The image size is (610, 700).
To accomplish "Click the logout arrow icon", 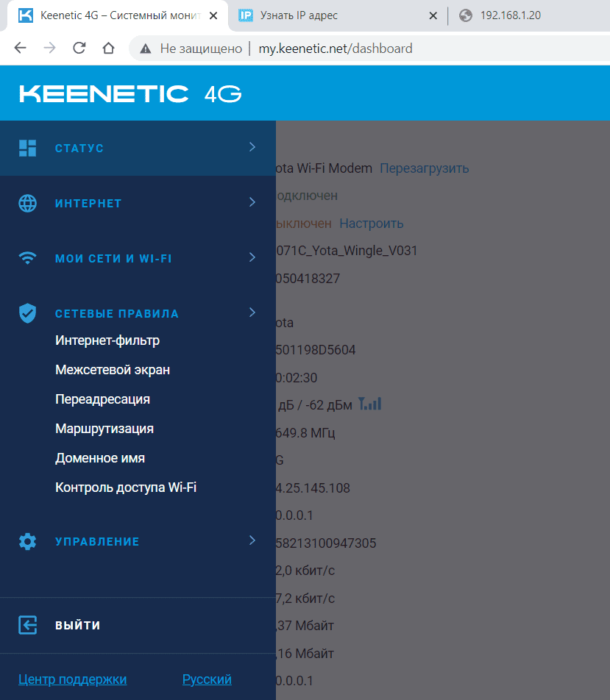I will (28, 625).
